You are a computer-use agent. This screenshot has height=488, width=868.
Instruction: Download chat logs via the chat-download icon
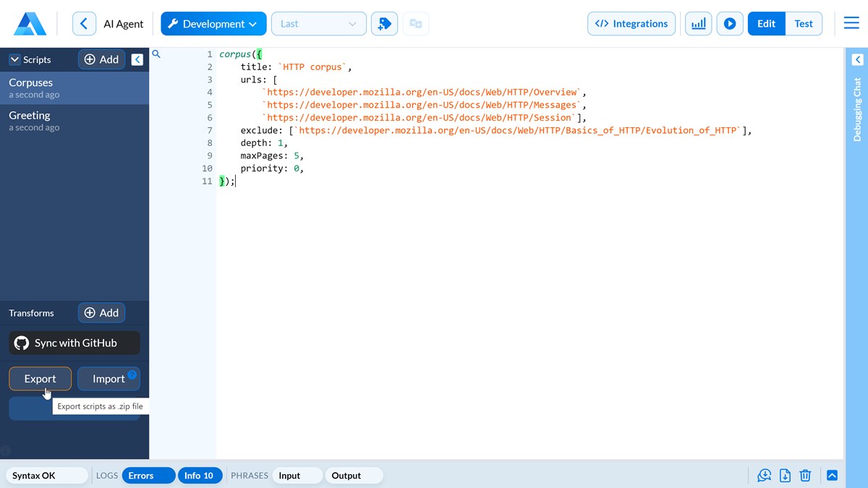pyautogui.click(x=764, y=475)
